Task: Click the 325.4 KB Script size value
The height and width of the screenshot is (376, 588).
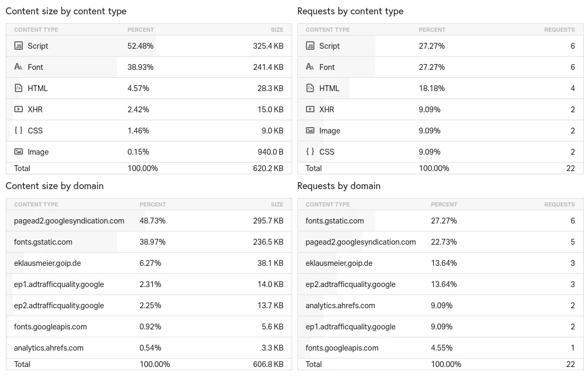Action: click(268, 46)
